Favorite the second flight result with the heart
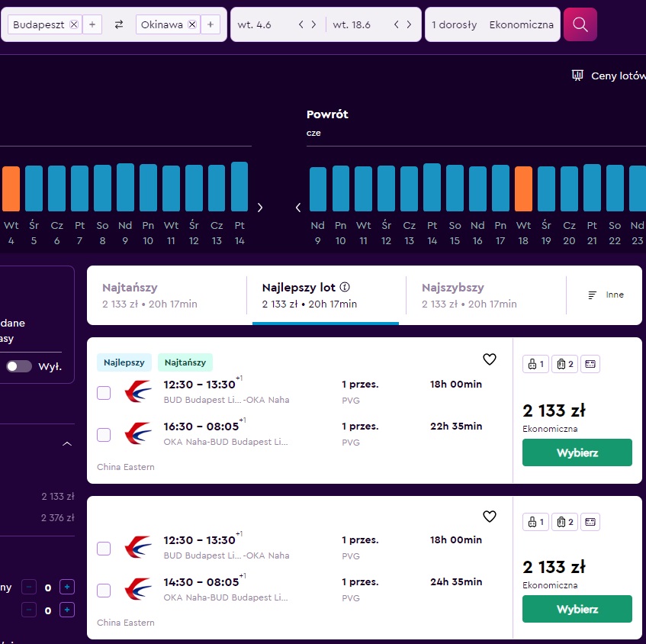This screenshot has height=644, width=646. pyautogui.click(x=489, y=516)
